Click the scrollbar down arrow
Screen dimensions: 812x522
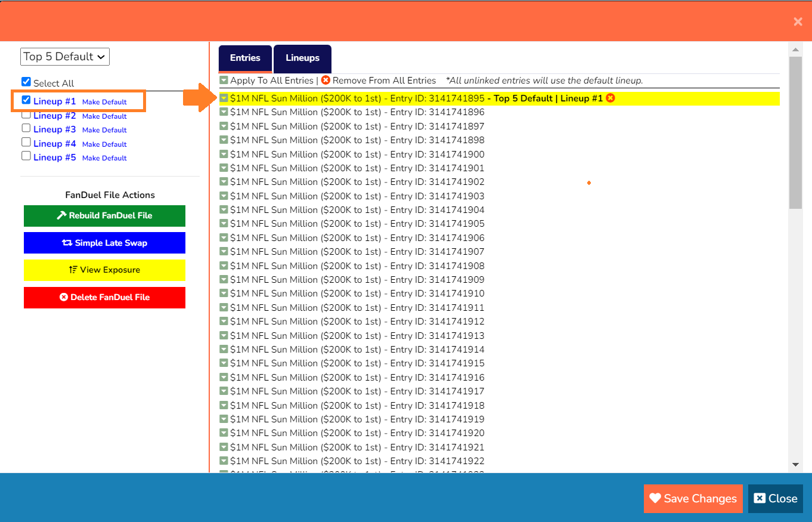(796, 464)
